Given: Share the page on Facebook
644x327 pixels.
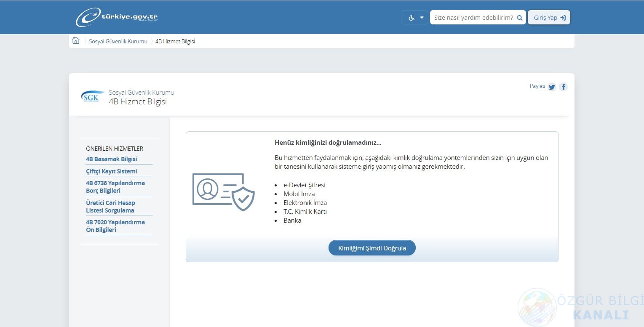Looking at the screenshot, I should coord(564,87).
